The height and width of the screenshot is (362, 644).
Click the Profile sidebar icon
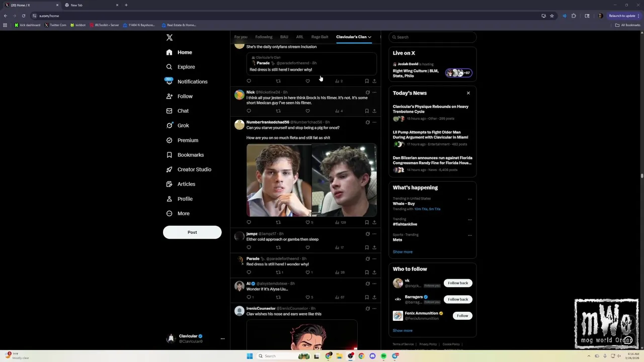coord(169,199)
